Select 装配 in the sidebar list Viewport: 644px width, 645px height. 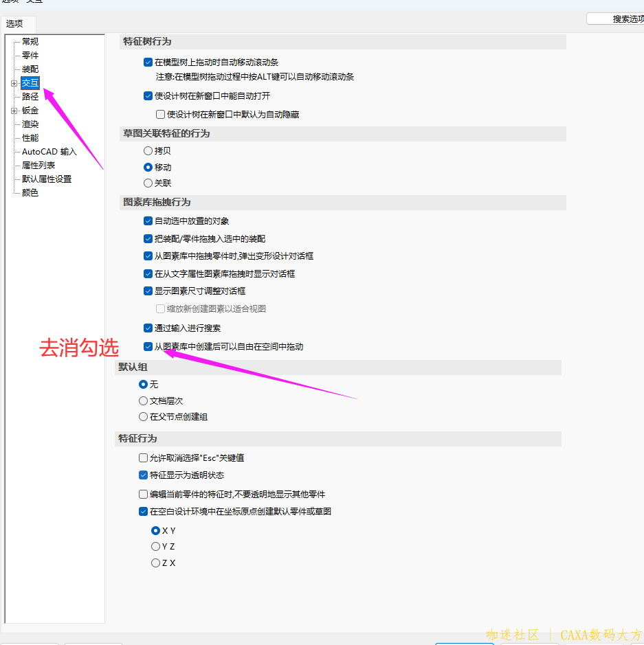click(29, 69)
